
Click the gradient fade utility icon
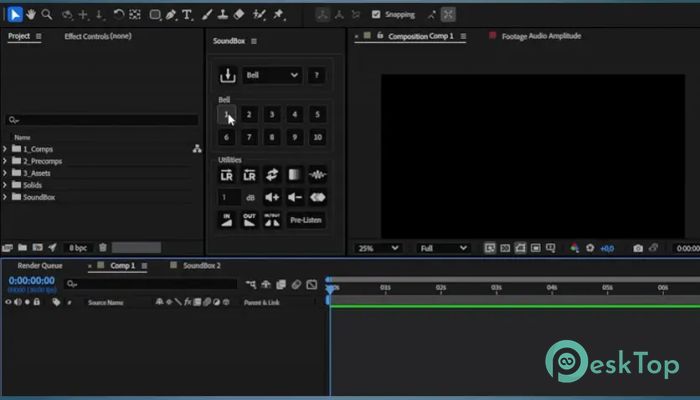[x=295, y=175]
